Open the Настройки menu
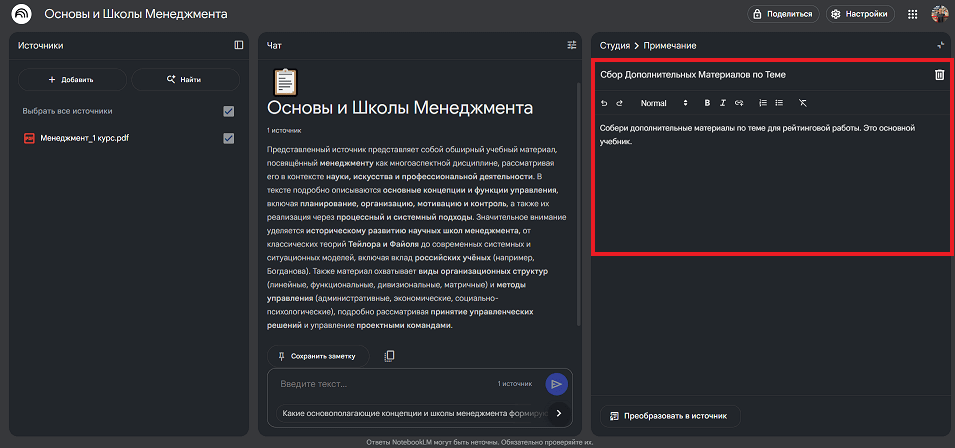Screen dimensions: 955x448 tap(858, 14)
